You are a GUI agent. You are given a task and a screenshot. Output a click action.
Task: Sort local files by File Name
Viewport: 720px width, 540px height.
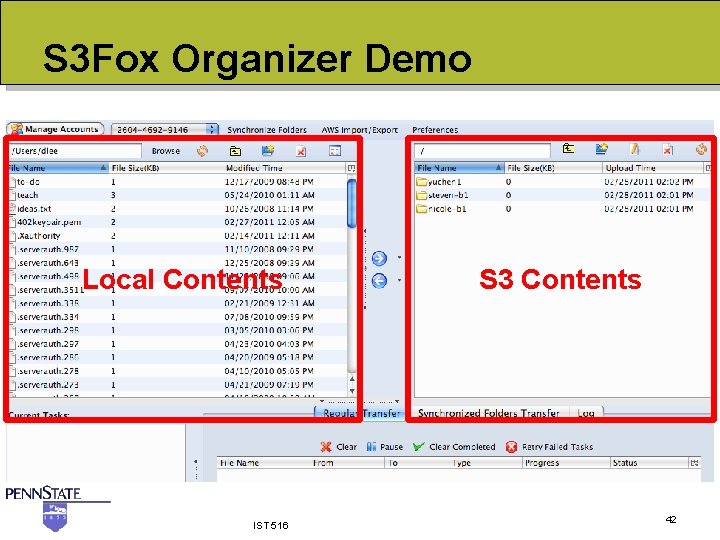58,168
